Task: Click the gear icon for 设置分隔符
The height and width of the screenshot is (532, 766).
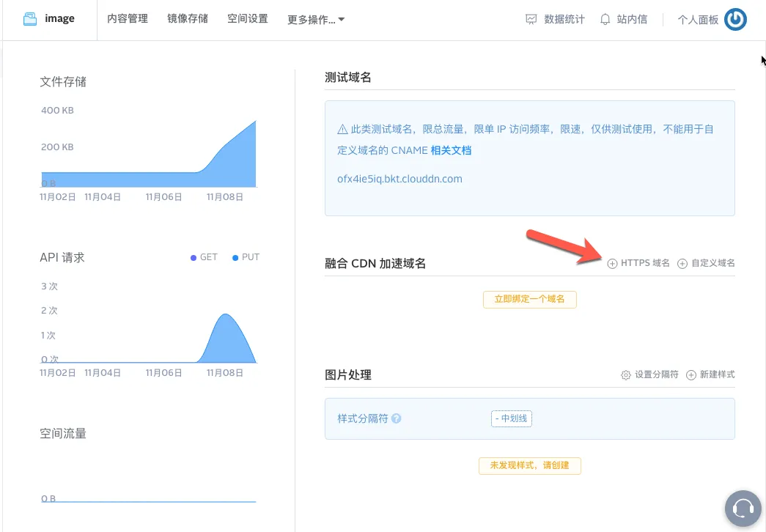Action: point(626,375)
